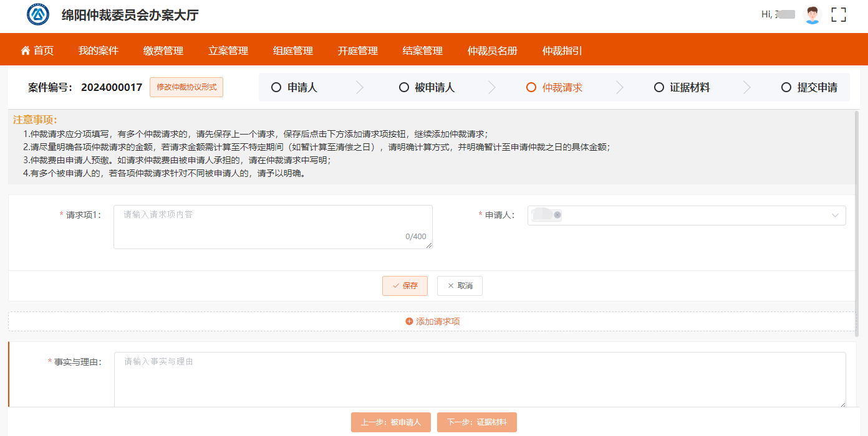Click 下一步：证据材料 to proceed
Screen dimensions: 868x436
coord(476,422)
